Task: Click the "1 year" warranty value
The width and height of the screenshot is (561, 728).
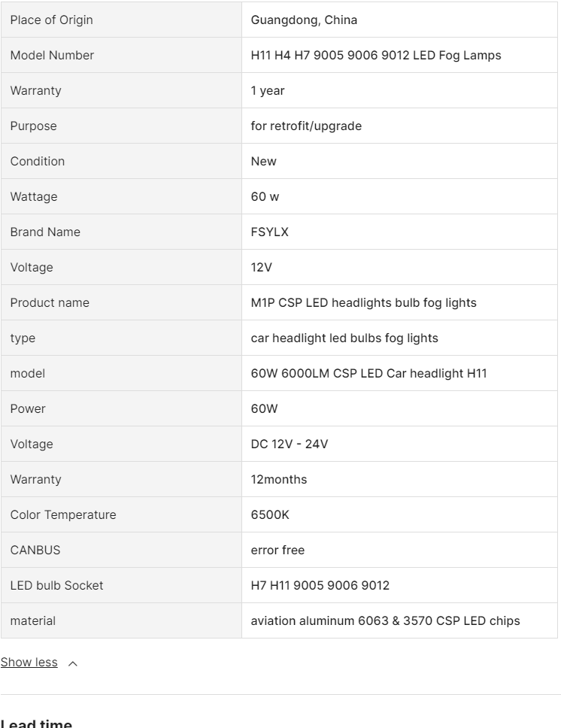Action: coord(268,91)
